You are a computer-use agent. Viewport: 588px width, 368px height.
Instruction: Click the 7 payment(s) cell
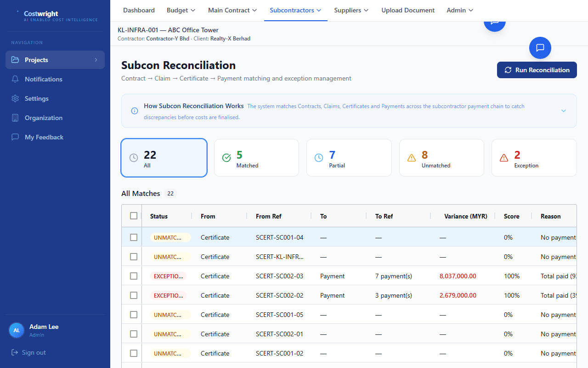click(394, 276)
